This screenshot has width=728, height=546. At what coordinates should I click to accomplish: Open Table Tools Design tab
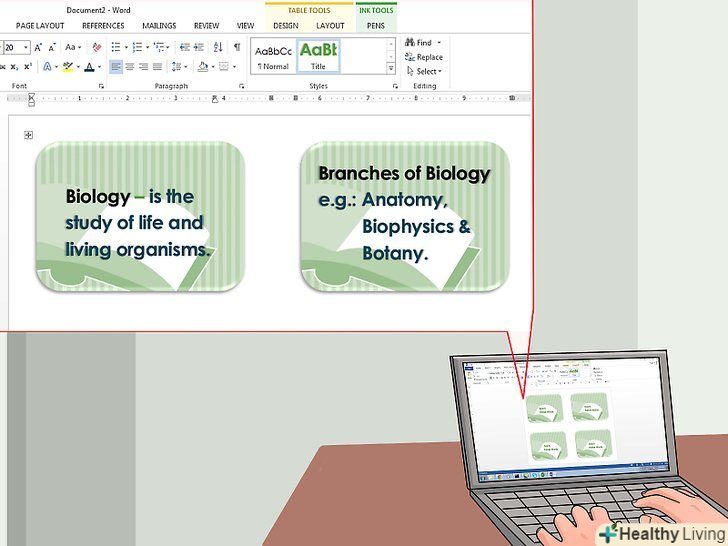(286, 26)
